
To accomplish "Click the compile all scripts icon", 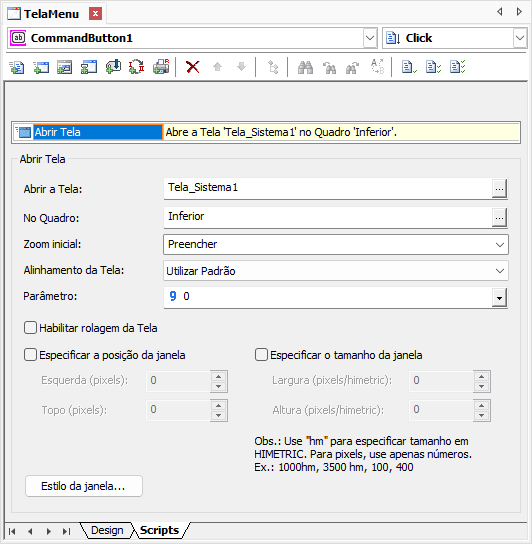I will 458,67.
